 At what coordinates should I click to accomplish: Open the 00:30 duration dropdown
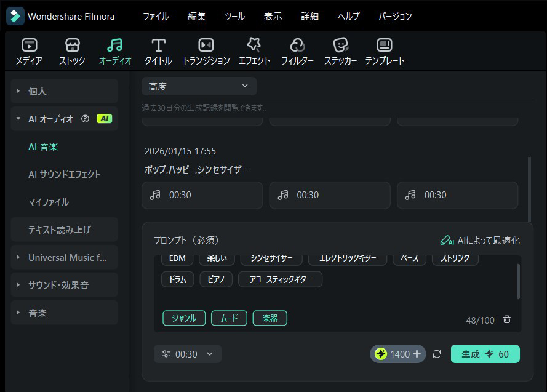[187, 354]
